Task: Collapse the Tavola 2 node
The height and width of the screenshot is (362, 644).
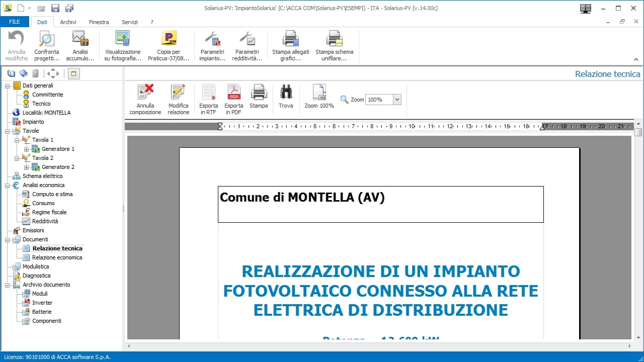Action: tap(17, 158)
